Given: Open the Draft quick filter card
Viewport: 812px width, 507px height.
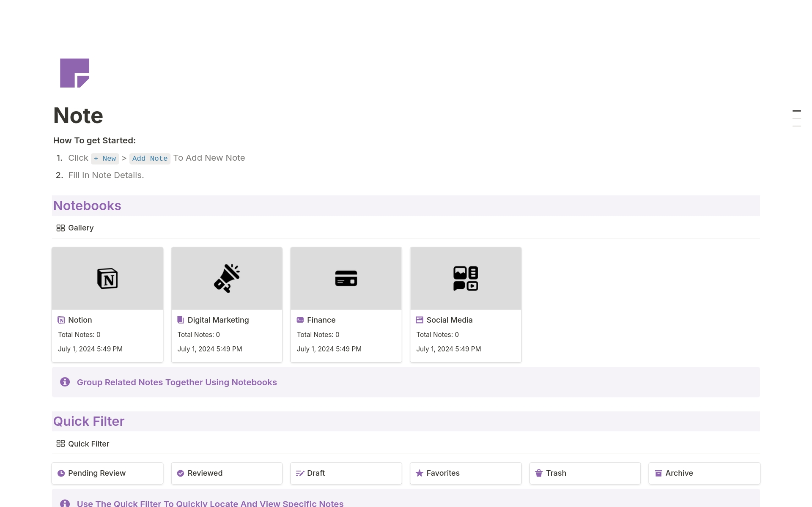Looking at the screenshot, I should 346,473.
